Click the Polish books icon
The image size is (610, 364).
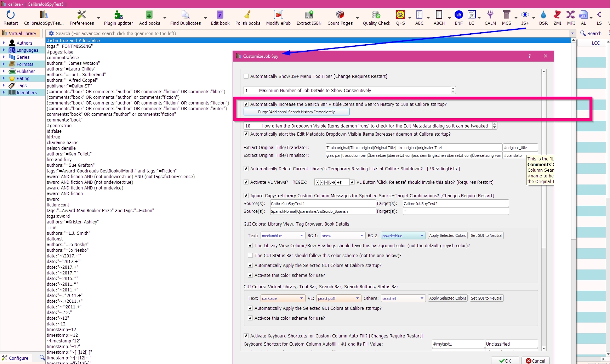coord(247,15)
